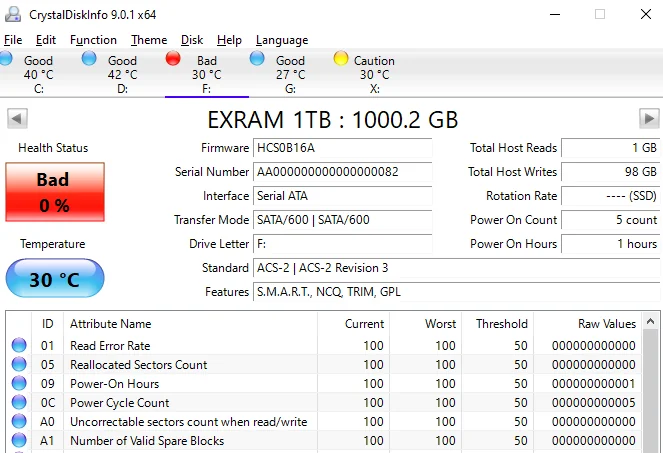
Task: Click the Firmware field HCS0B16A
Action: click(x=342, y=148)
